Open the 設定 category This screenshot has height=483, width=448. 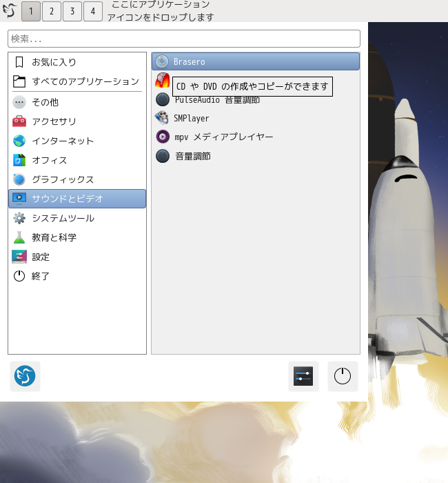pos(77,257)
